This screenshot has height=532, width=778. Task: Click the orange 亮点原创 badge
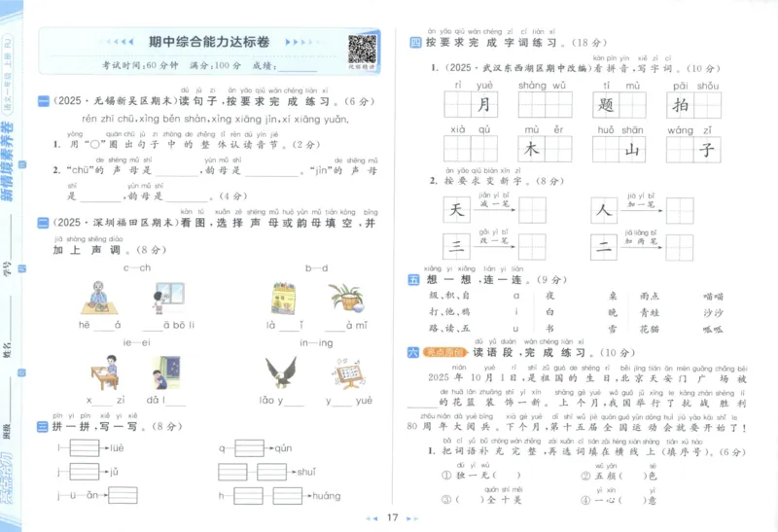tap(445, 353)
